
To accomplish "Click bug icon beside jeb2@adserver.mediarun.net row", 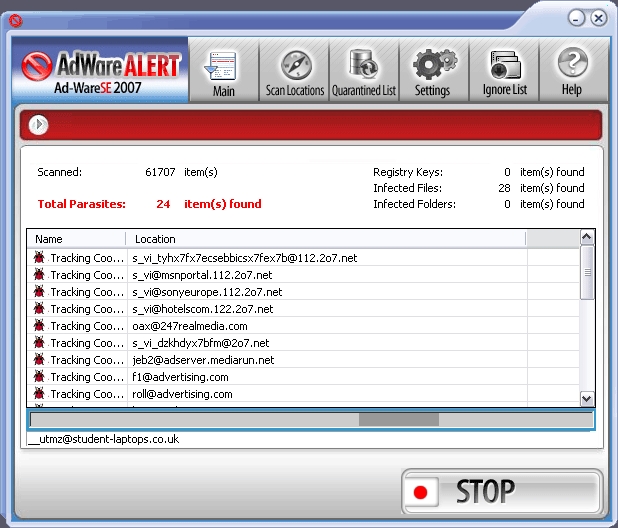I will point(39,359).
